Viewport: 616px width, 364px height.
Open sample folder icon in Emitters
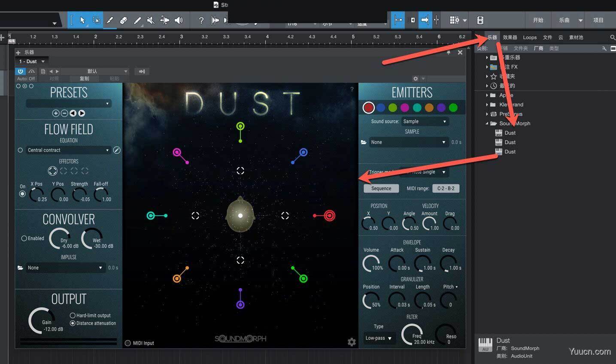pyautogui.click(x=364, y=142)
